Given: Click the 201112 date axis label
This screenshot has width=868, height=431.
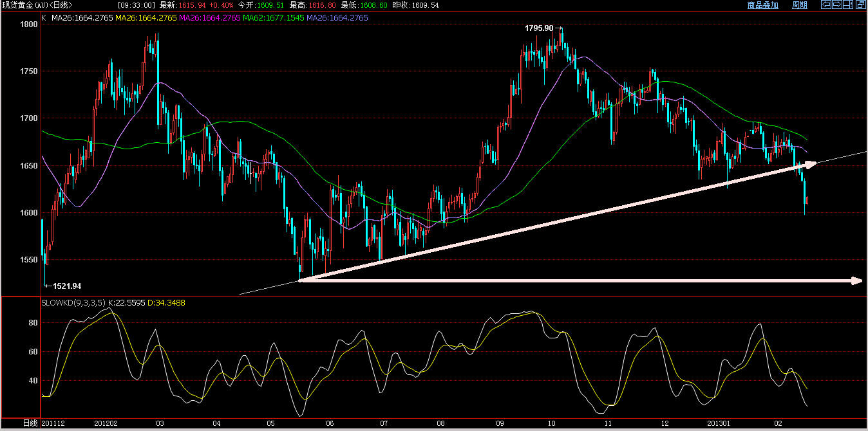Looking at the screenshot, I should (x=53, y=423).
